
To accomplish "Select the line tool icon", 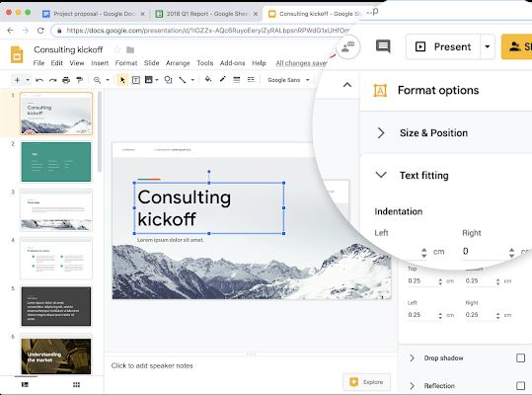I will (183, 80).
